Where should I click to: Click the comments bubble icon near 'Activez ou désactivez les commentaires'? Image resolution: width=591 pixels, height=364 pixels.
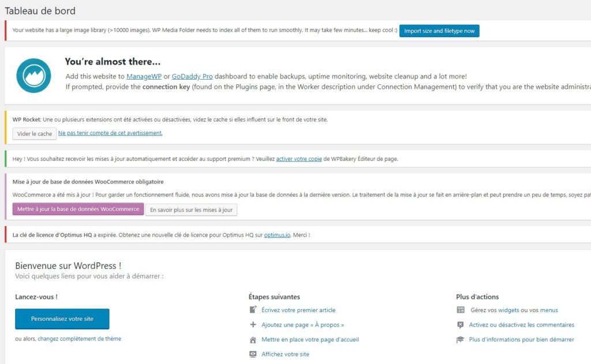tap(460, 324)
